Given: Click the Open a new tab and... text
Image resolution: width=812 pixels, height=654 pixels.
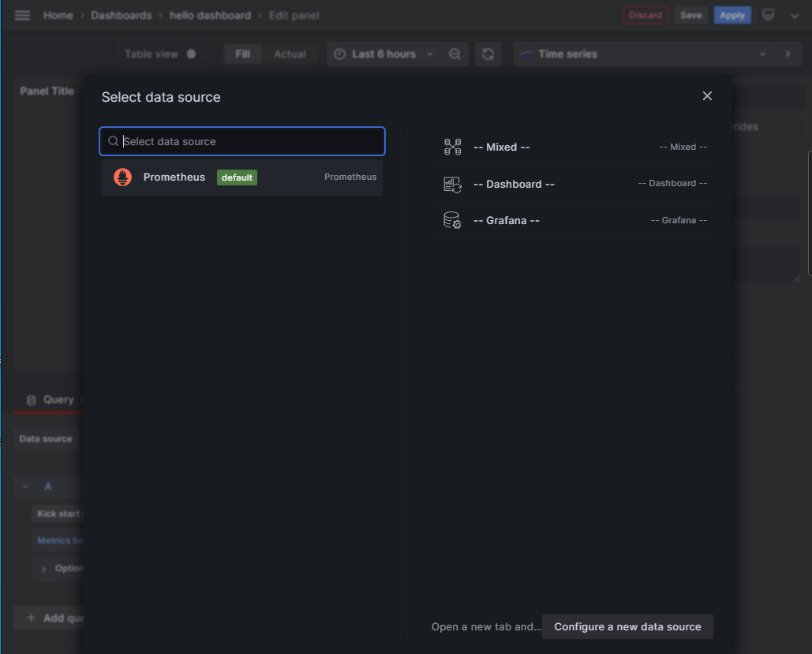Looking at the screenshot, I should coord(486,626).
